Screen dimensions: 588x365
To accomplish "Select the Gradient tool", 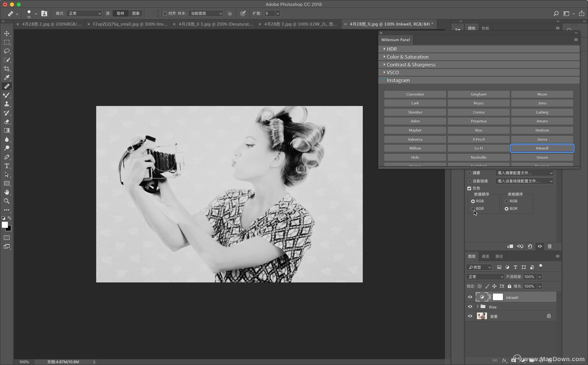I will [7, 130].
